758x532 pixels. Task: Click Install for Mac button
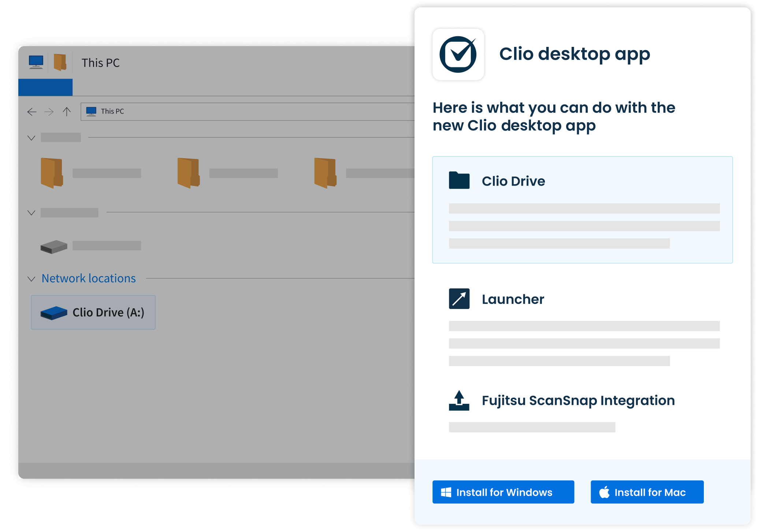647,492
